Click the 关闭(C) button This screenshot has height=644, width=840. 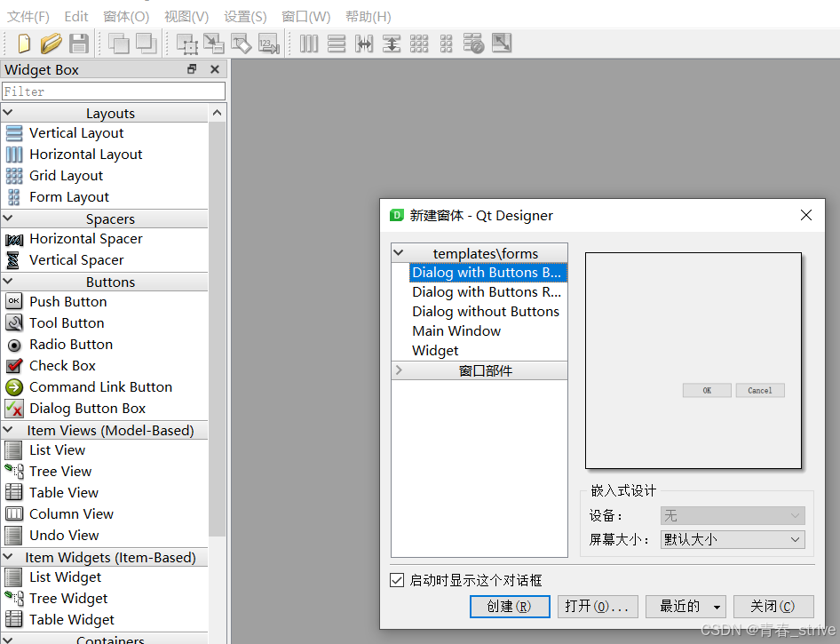[x=773, y=607]
